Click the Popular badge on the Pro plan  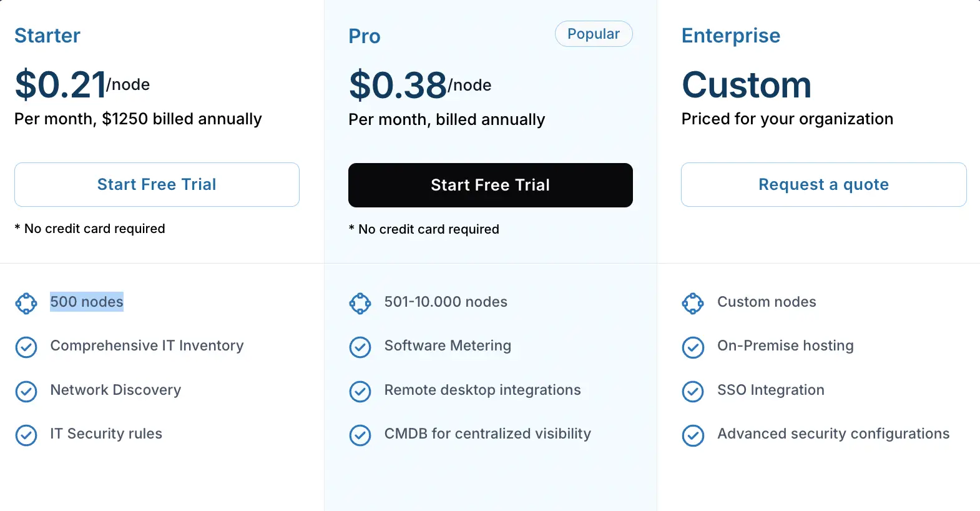[x=593, y=34]
